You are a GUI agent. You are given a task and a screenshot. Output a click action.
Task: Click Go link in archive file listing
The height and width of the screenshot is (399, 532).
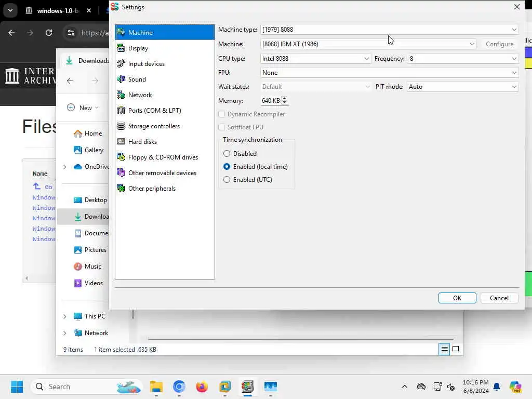click(x=48, y=187)
